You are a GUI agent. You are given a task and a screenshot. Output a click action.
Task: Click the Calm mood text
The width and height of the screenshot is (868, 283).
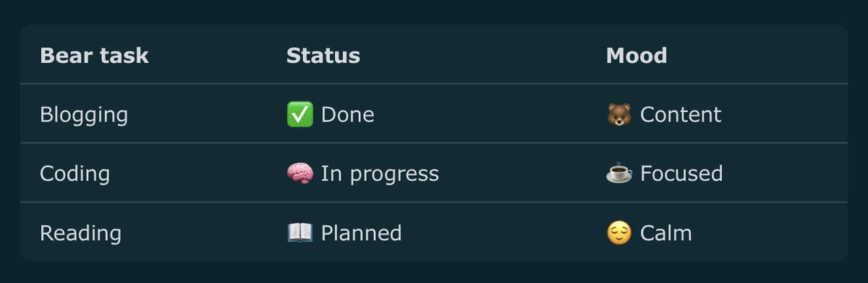[x=666, y=233]
